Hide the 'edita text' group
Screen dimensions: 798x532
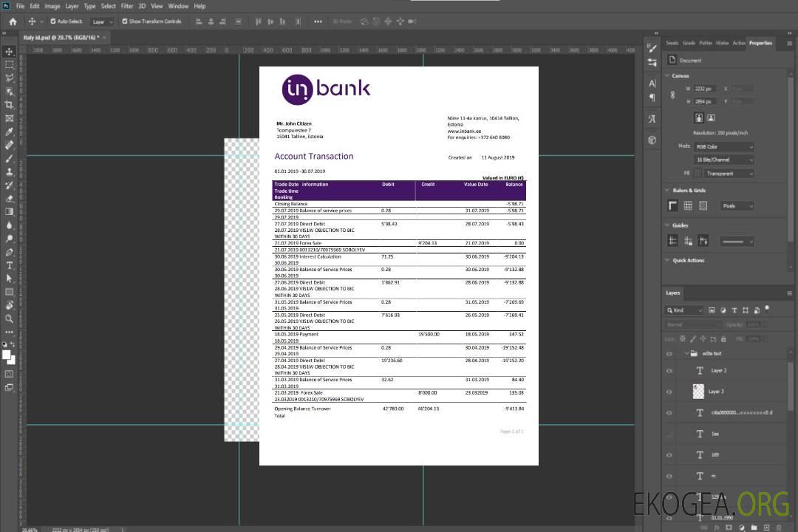[x=669, y=354]
